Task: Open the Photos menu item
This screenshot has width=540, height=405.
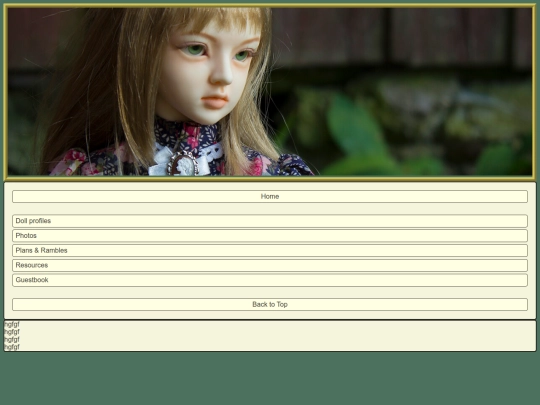Action: tap(270, 236)
